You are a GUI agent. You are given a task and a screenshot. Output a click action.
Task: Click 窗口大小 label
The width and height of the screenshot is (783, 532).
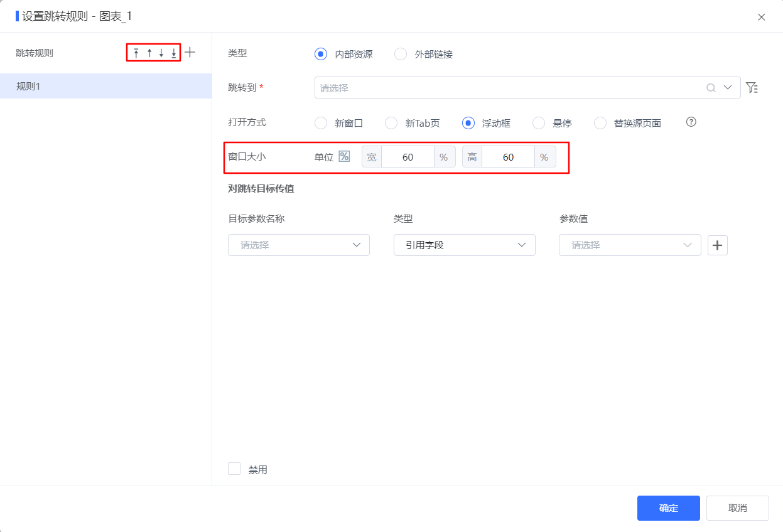(x=247, y=156)
